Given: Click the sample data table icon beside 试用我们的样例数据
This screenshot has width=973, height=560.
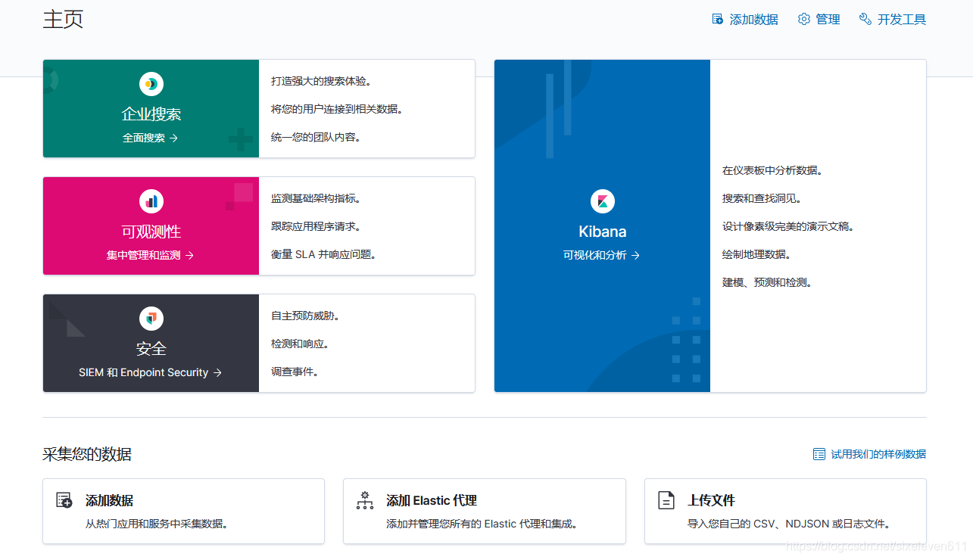Looking at the screenshot, I should pyautogui.click(x=819, y=453).
